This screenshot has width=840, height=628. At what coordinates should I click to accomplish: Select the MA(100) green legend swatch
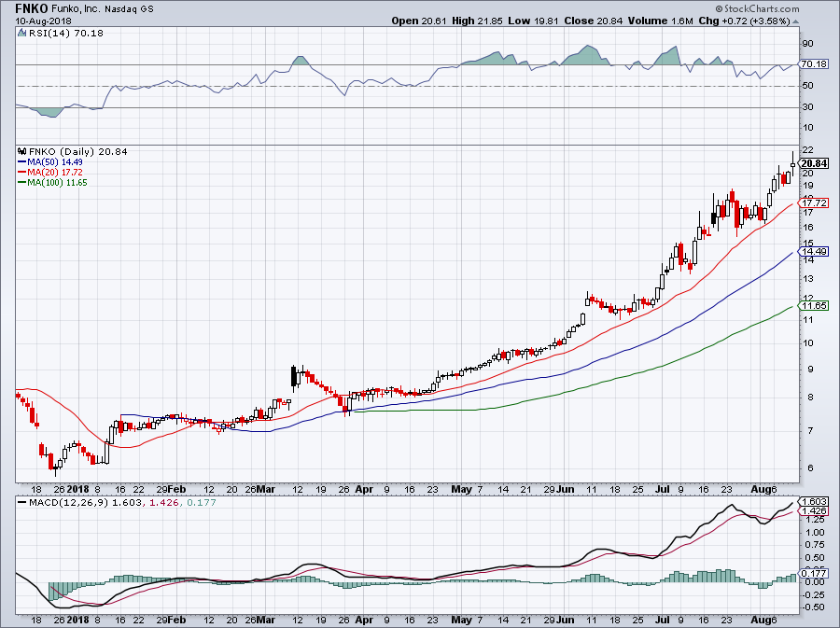coord(21,183)
